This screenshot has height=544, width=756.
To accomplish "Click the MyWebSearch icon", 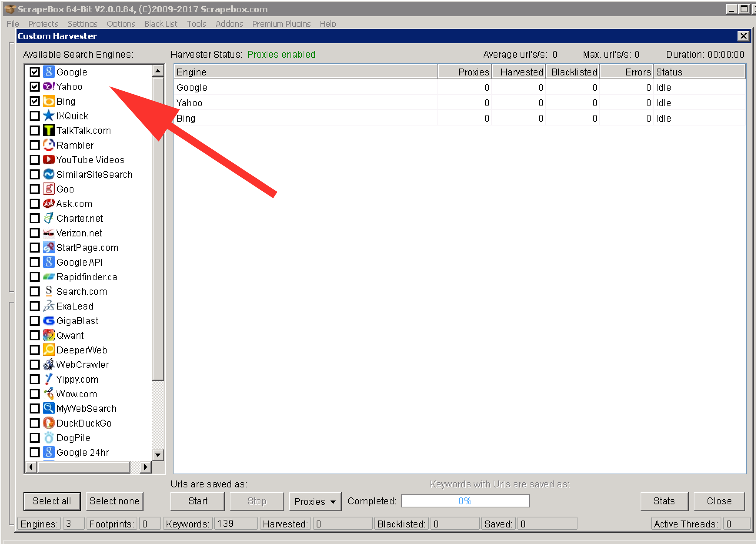I will click(x=48, y=408).
